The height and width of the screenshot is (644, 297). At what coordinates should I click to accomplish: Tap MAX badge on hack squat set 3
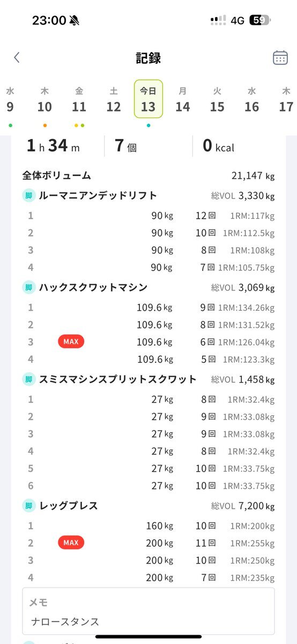click(x=71, y=342)
